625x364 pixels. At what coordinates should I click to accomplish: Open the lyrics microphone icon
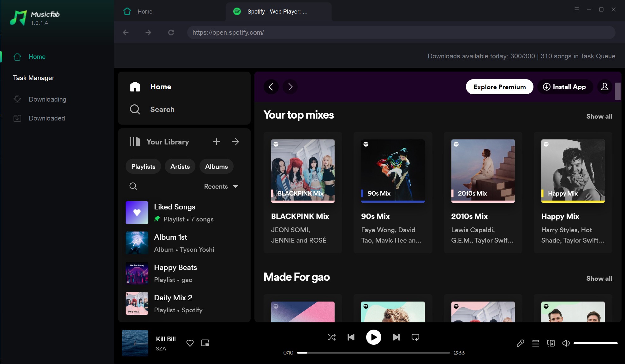(520, 343)
